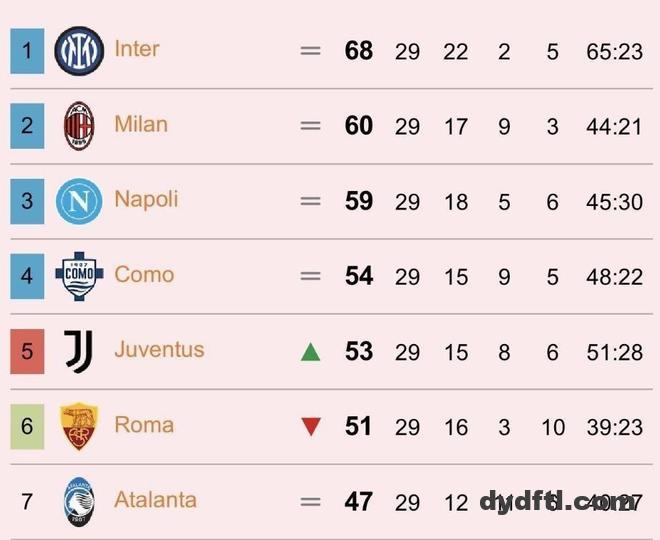The image size is (660, 540).
Task: Open the Inter team link
Action: click(137, 49)
